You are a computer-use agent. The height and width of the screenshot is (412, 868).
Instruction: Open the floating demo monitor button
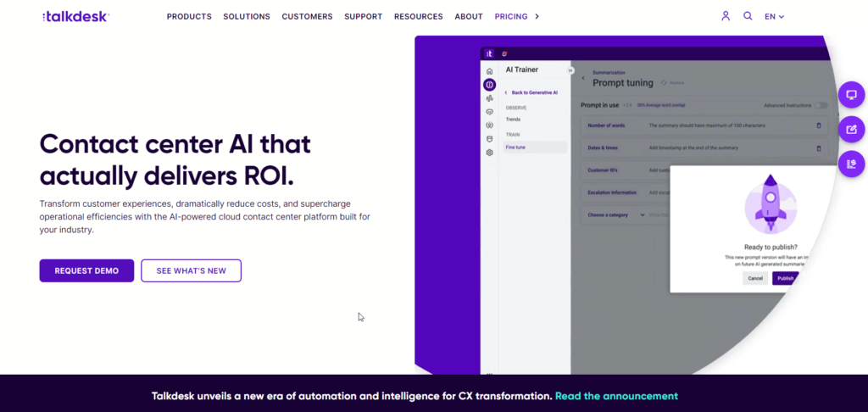tap(851, 95)
